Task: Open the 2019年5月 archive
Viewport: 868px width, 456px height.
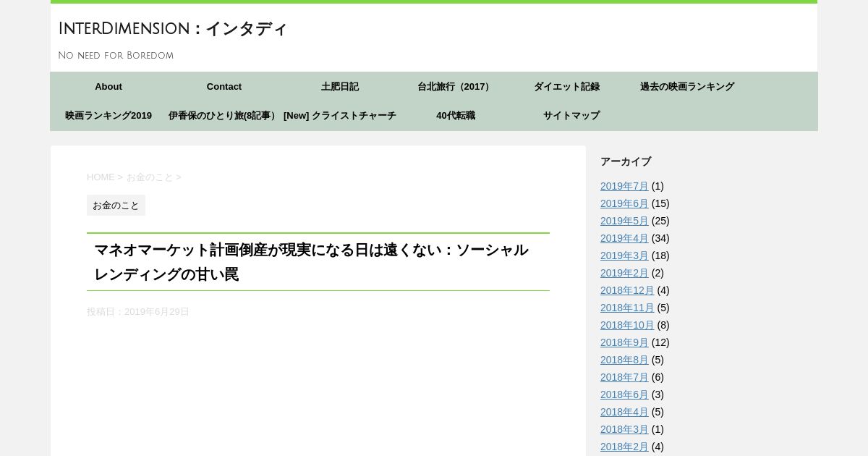Action: [x=624, y=221]
